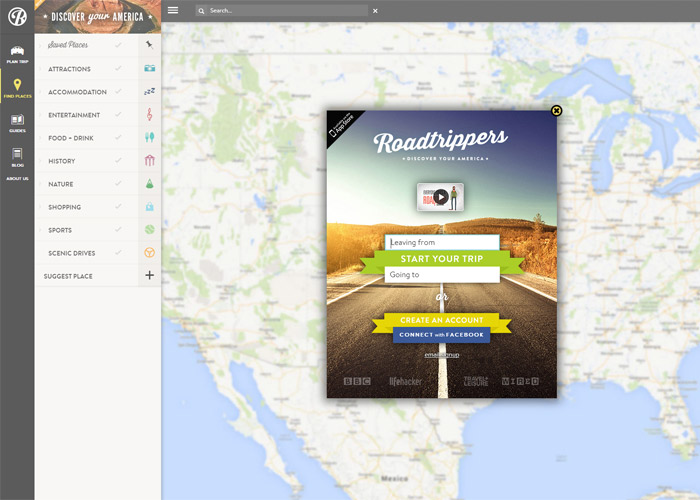Select the Find Places pin icon
The width and height of the screenshot is (700, 500).
17,84
